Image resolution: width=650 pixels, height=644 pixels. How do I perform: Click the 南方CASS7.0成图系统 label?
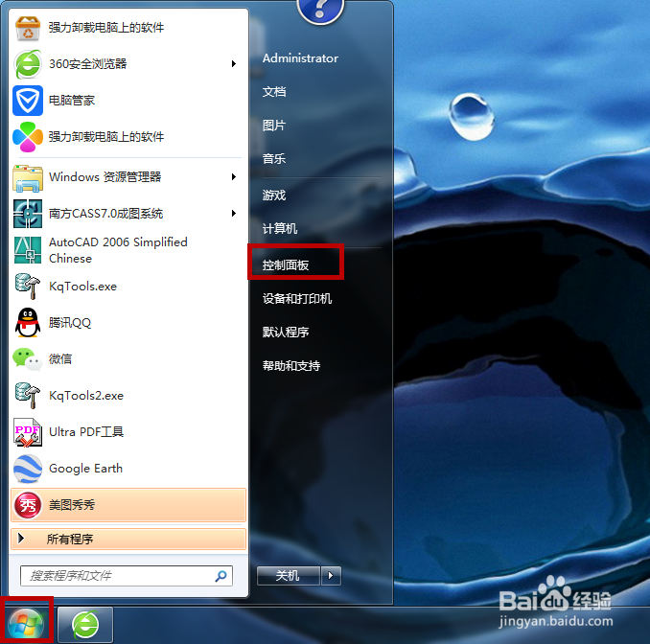point(105,214)
